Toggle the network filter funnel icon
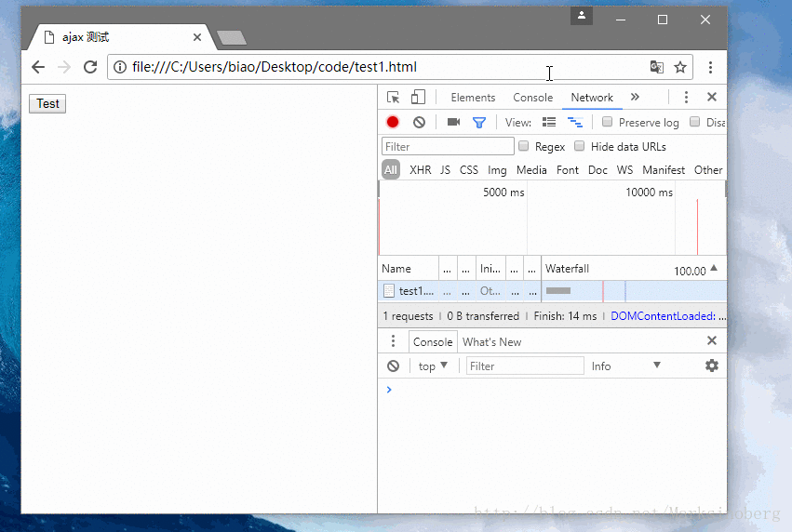 pyautogui.click(x=479, y=122)
